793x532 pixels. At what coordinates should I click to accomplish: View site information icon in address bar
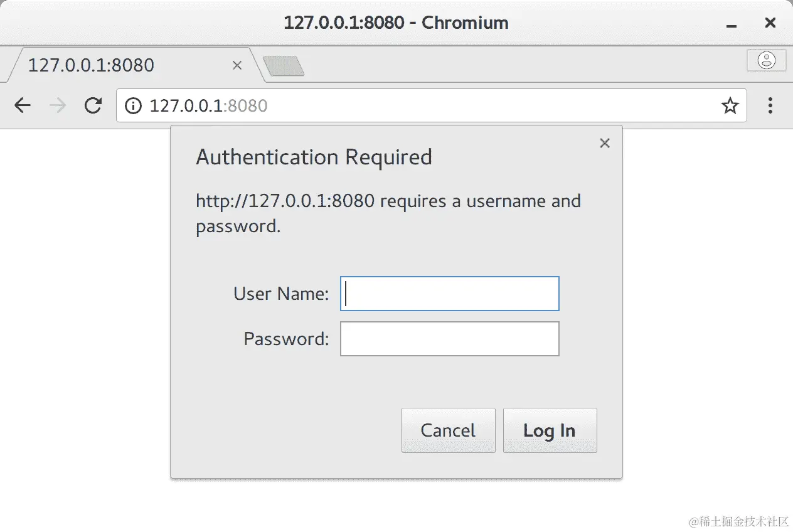pyautogui.click(x=133, y=105)
